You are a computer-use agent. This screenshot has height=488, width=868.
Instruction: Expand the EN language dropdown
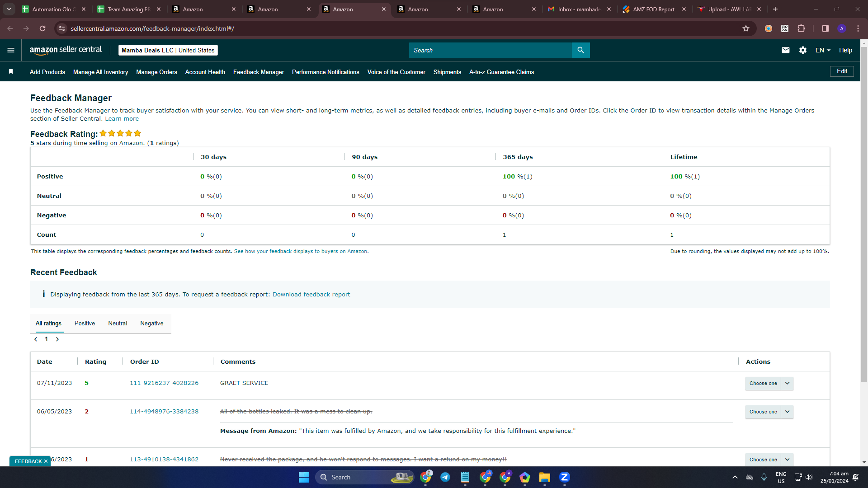(823, 50)
